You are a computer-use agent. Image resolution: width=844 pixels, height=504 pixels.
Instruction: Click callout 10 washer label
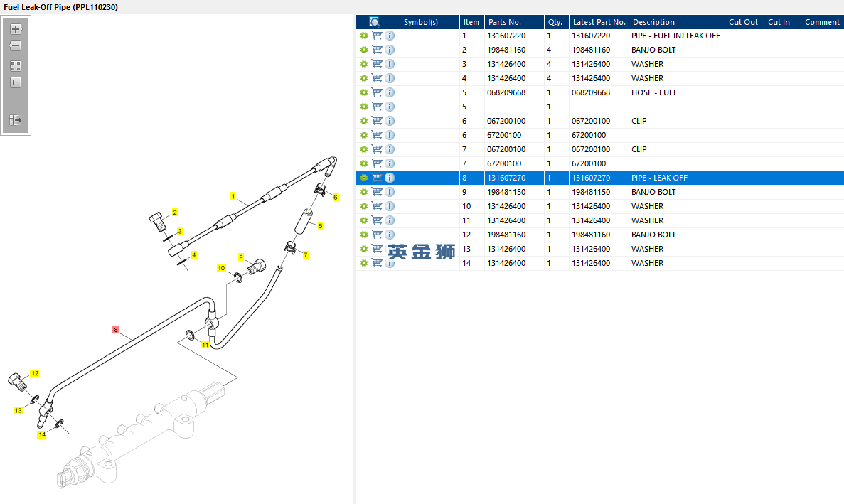[221, 268]
